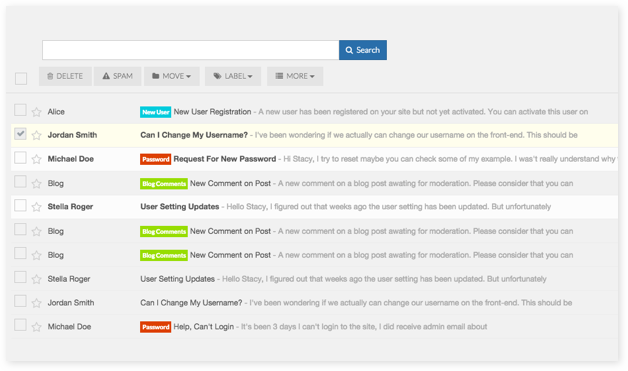The height and width of the screenshot is (371, 628).
Task: Click the red Password label on Help, Can't Login
Action: (x=155, y=327)
